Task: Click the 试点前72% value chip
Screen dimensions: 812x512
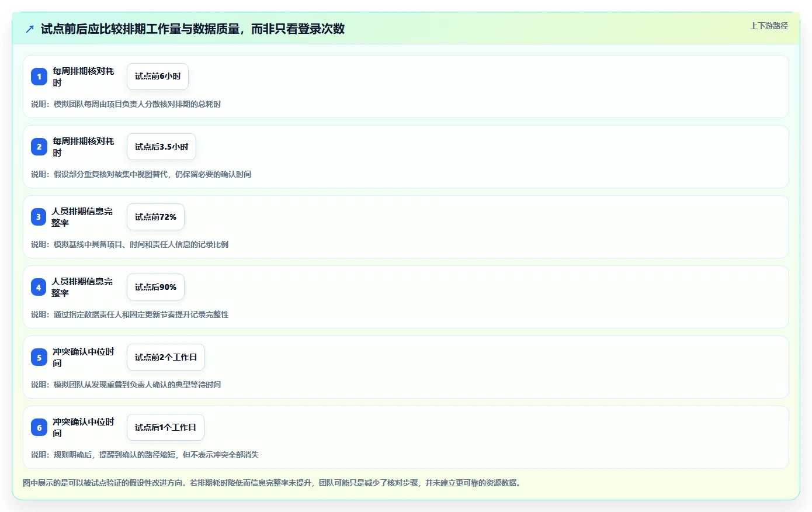Action: 155,217
